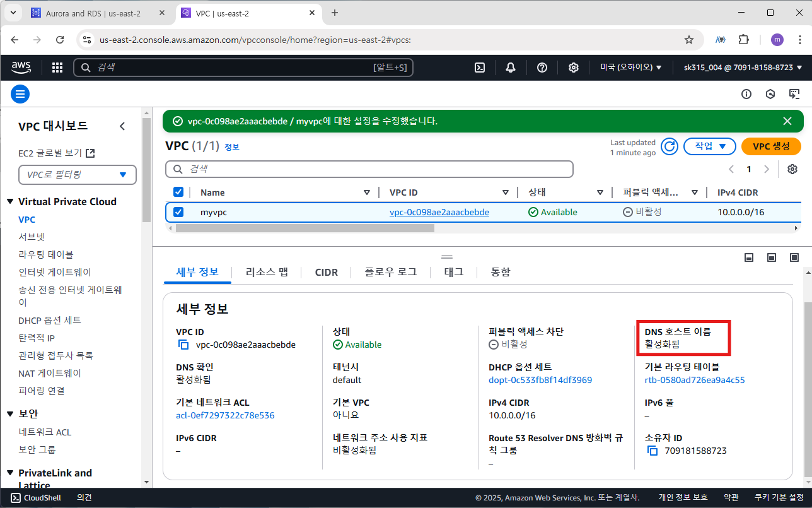
Task: Switch to the 리소스 맵 tab
Action: (267, 272)
